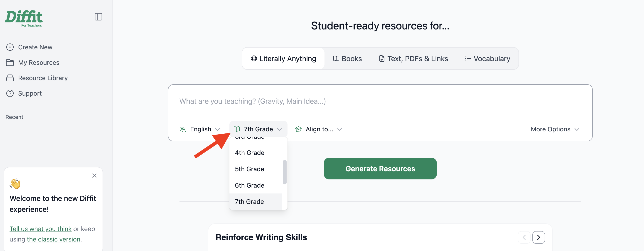Click the waving hand emoji

pos(15,183)
